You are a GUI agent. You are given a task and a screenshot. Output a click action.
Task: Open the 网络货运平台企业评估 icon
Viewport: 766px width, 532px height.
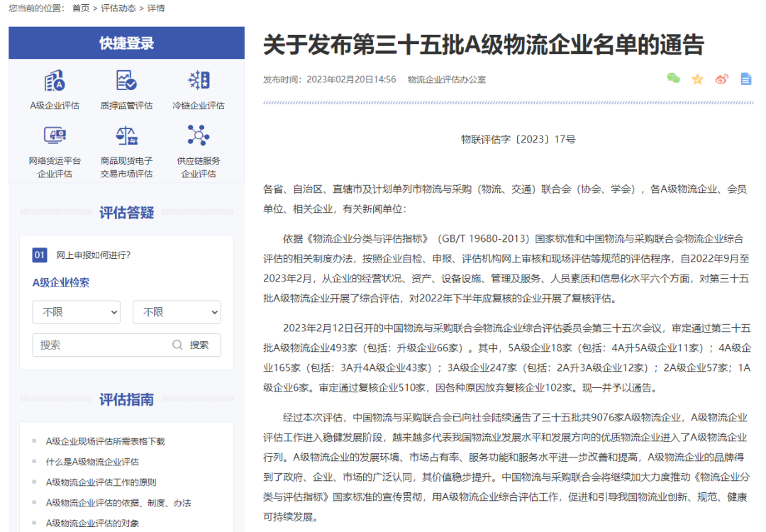click(x=55, y=135)
